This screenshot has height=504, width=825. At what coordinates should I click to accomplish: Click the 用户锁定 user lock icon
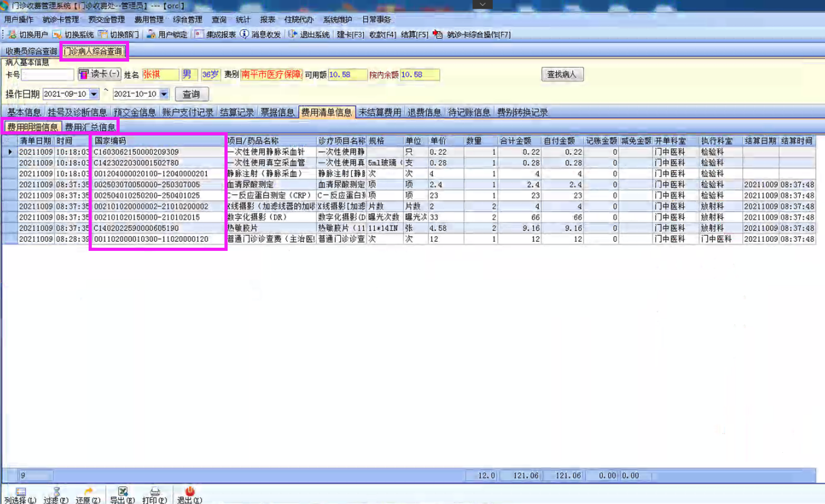(151, 34)
